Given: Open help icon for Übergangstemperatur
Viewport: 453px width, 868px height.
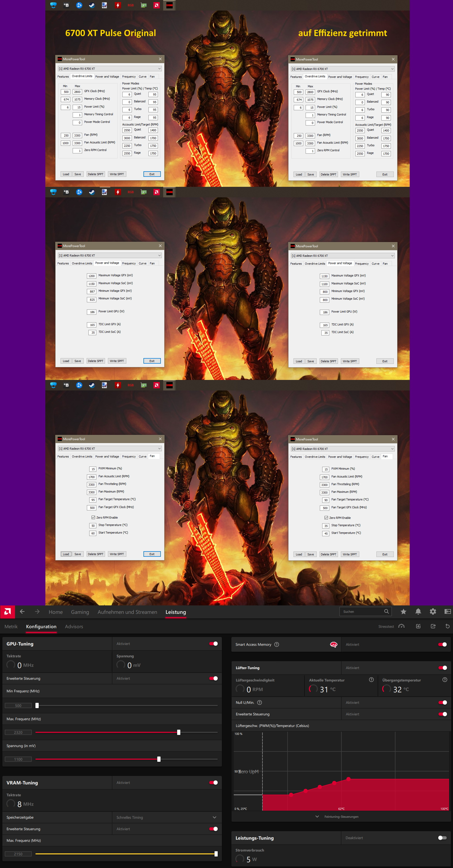Looking at the screenshot, I should (445, 680).
